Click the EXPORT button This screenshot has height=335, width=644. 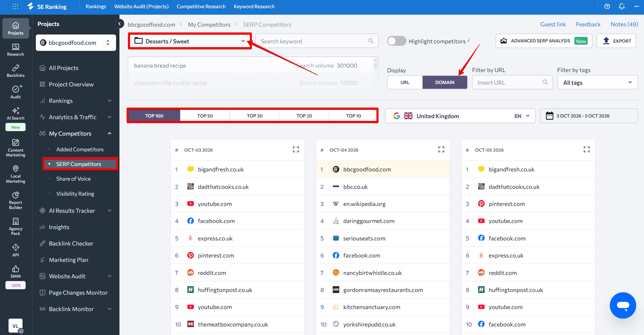616,41
